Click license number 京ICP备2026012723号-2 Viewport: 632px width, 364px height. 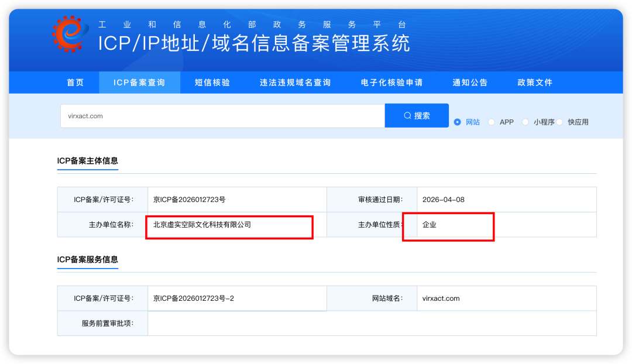coord(194,298)
